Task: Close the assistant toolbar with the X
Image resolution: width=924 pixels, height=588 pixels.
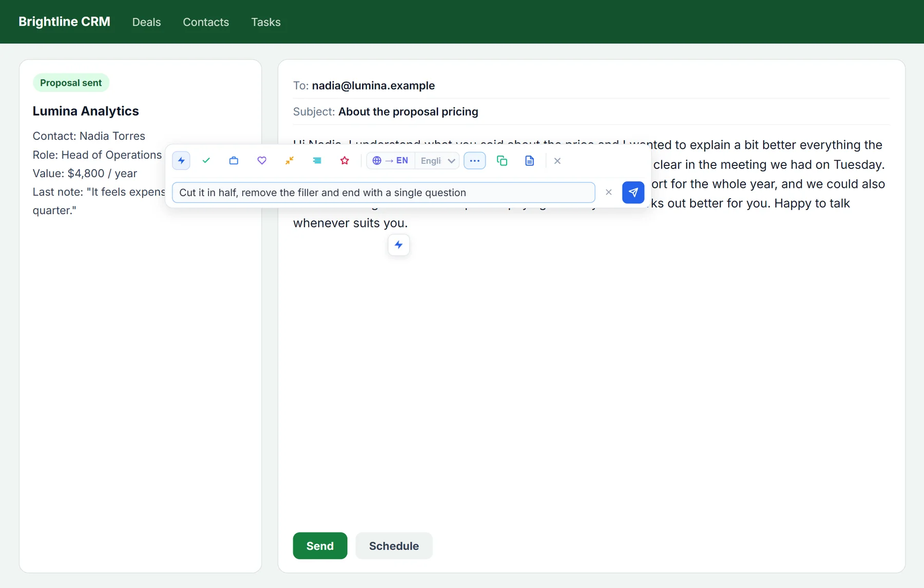Action: [x=557, y=161]
